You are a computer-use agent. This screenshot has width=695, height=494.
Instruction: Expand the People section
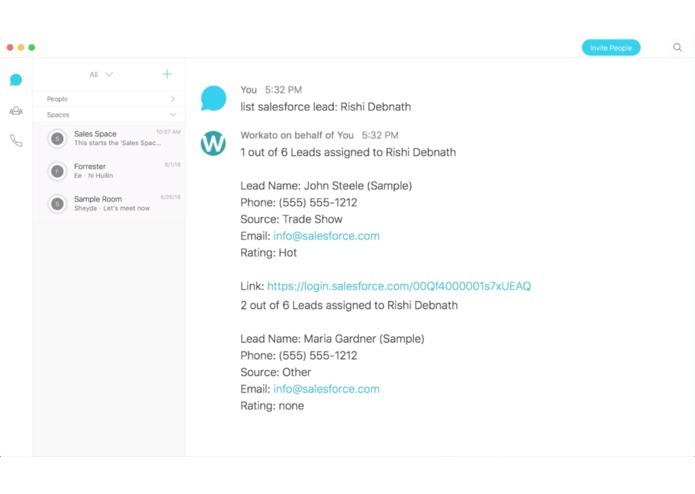point(110,99)
